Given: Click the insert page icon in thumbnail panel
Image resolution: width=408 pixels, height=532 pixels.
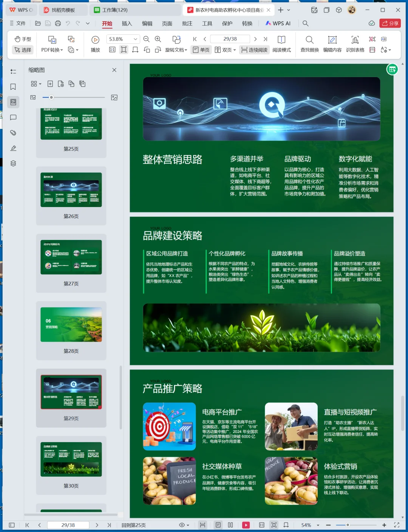Looking at the screenshot, I should pos(50,84).
